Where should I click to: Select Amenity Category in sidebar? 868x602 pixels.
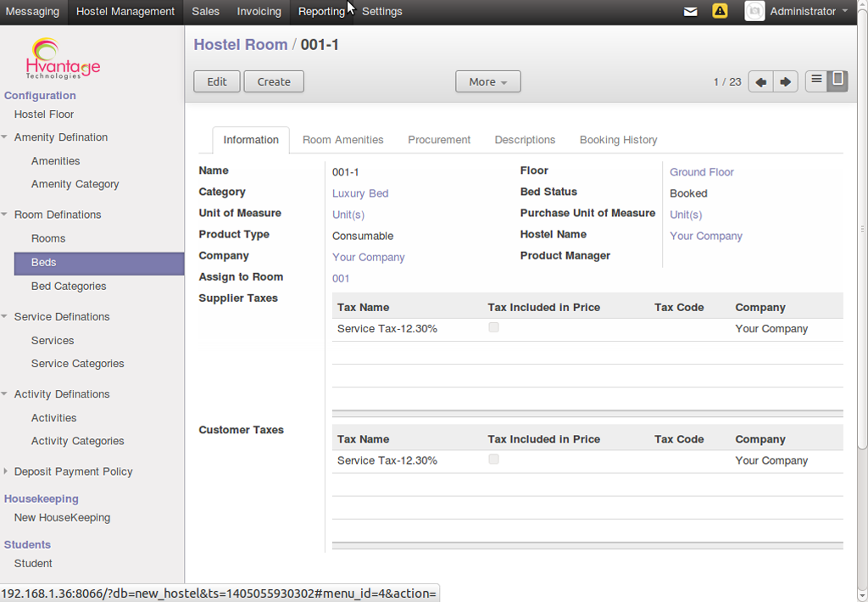coord(75,185)
